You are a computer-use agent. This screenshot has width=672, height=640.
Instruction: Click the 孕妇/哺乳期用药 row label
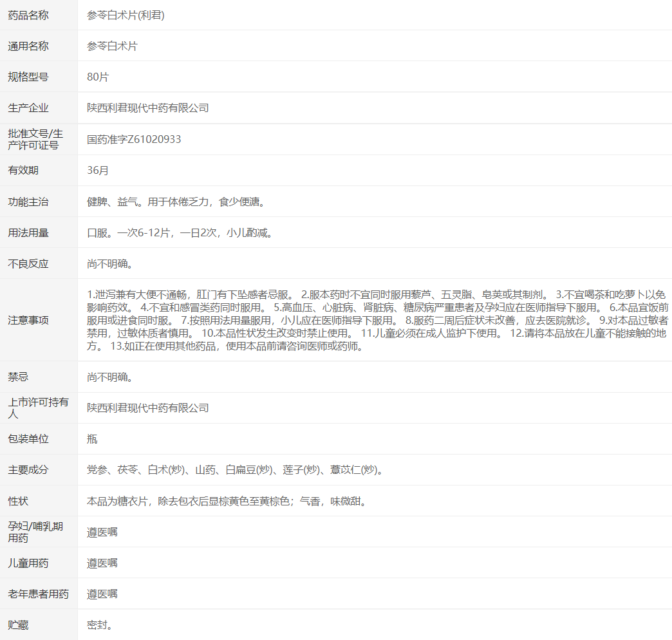tap(35, 532)
